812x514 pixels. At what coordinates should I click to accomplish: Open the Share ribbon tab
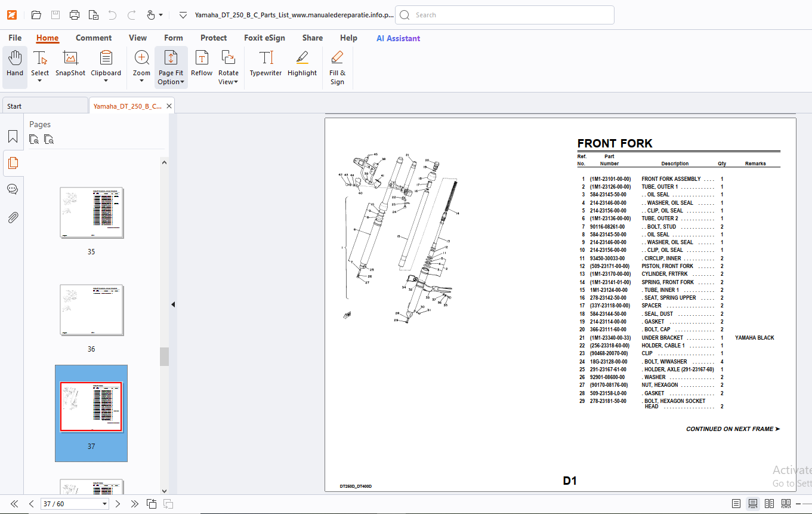[x=313, y=38]
